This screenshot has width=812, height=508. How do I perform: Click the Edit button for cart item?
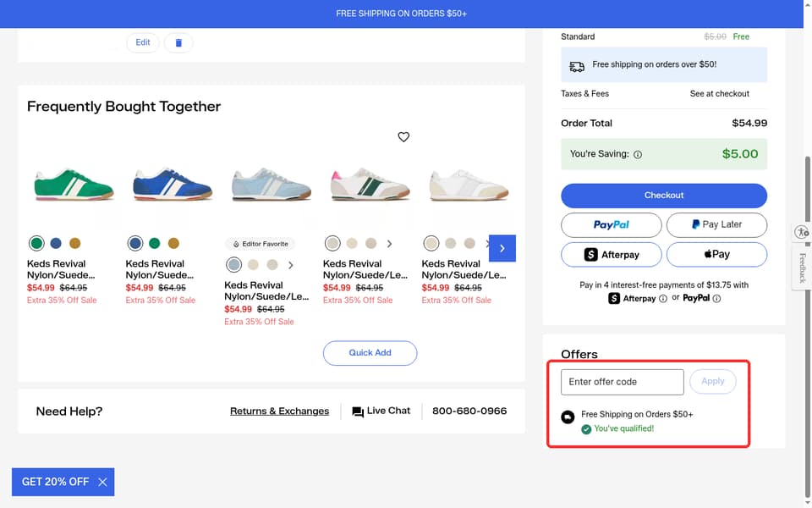tap(143, 42)
